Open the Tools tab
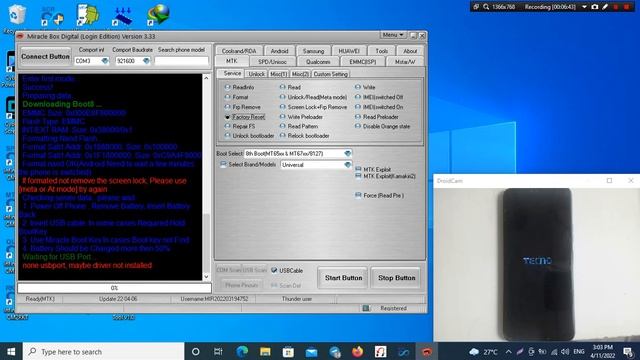Image resolution: width=640 pixels, height=360 pixels. (x=382, y=51)
